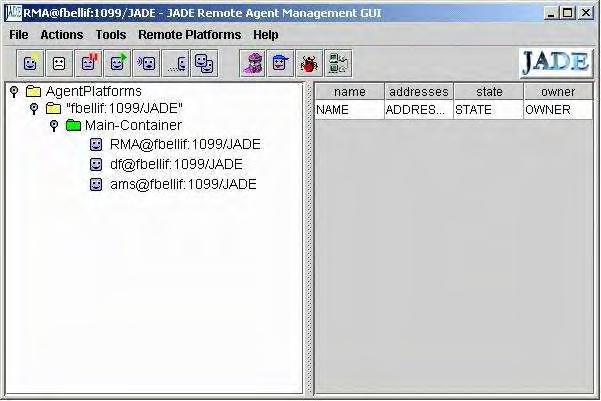
Task: Select the Main-Container label in tree
Action: [x=133, y=125]
